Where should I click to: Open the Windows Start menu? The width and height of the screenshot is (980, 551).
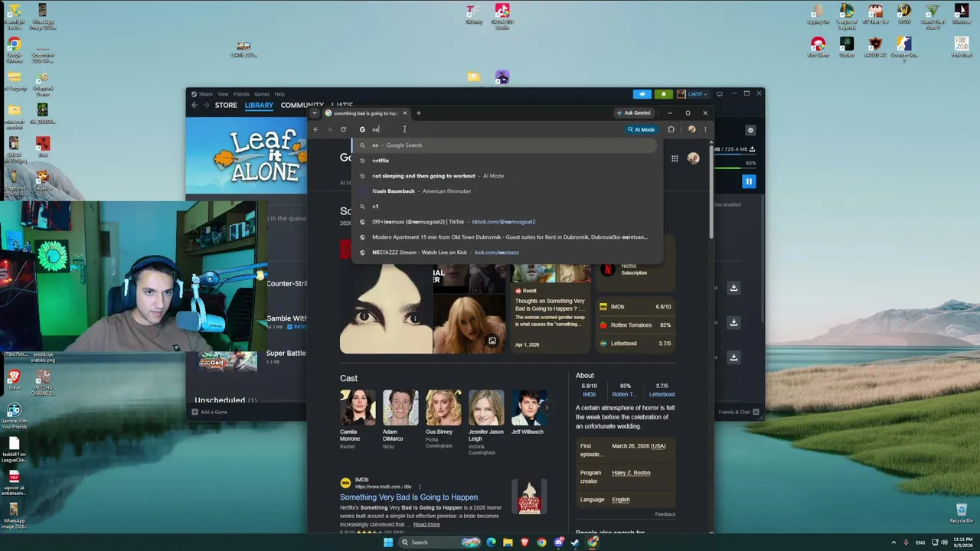388,543
